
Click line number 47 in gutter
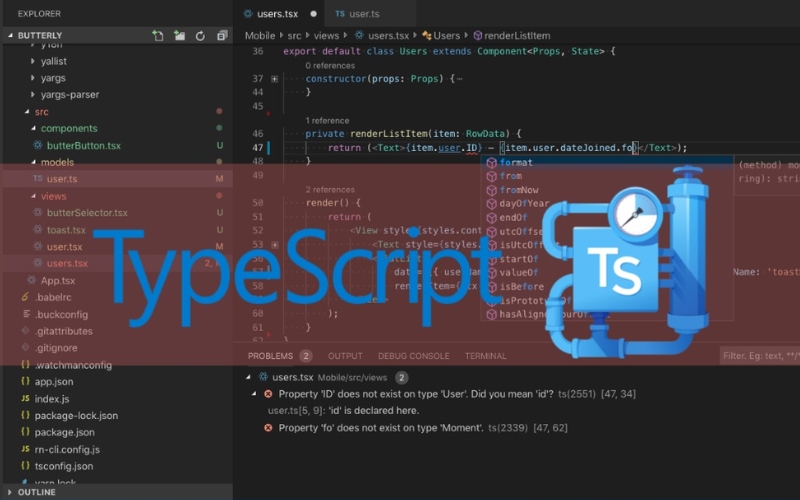(258, 147)
